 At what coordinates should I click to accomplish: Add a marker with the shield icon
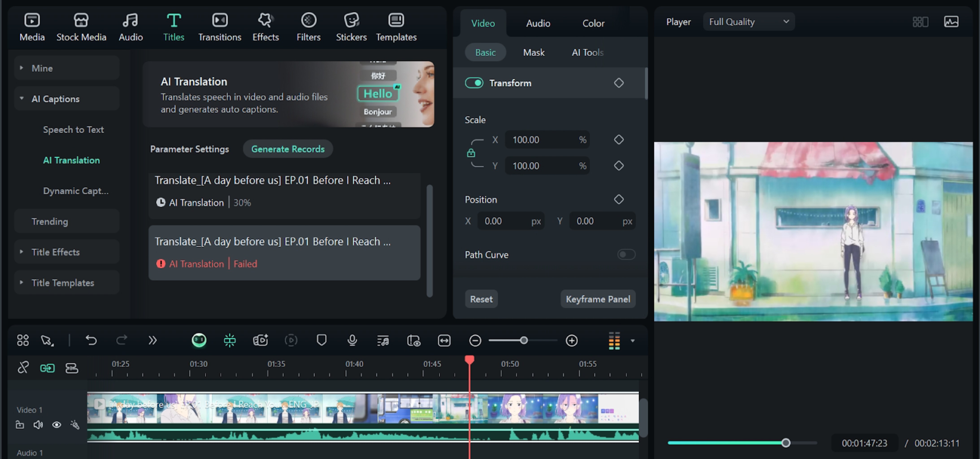322,340
